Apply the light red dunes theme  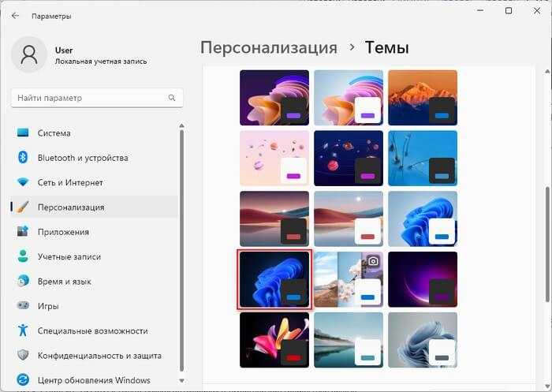coord(349,218)
